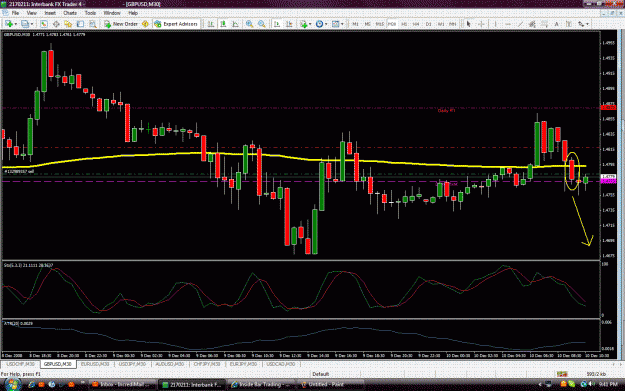This screenshot has height=391, width=625.
Task: Switch to candlestick chart type
Action: pyautogui.click(x=223, y=24)
